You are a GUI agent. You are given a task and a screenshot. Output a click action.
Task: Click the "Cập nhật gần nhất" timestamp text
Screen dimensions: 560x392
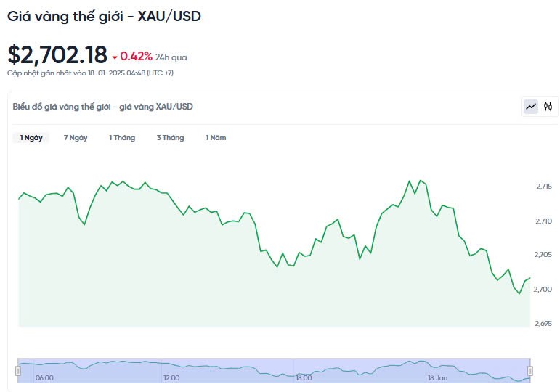pos(90,73)
